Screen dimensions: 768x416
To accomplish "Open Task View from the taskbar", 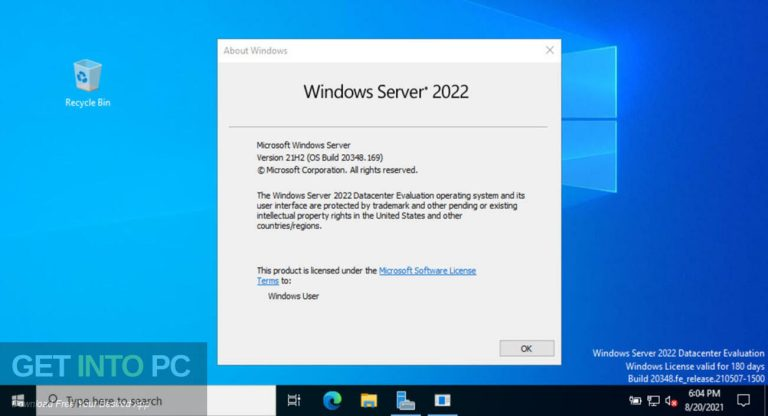I will click(x=294, y=401).
